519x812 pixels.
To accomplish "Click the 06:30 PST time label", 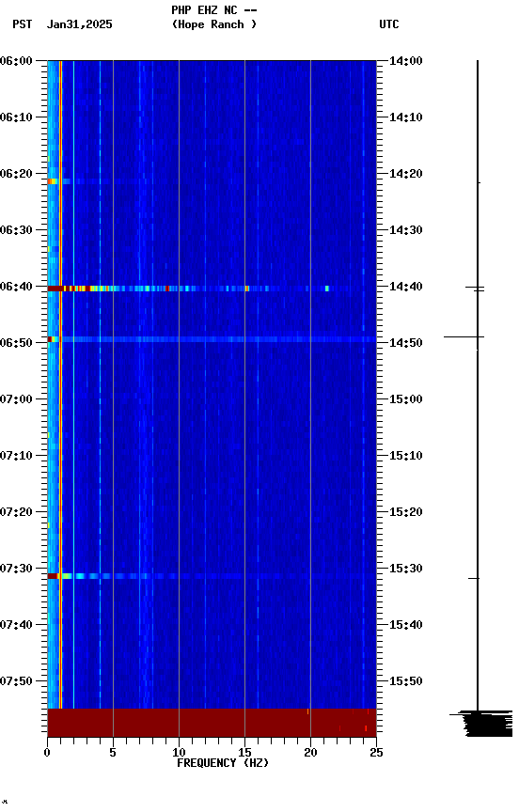I will pyautogui.click(x=16, y=230).
